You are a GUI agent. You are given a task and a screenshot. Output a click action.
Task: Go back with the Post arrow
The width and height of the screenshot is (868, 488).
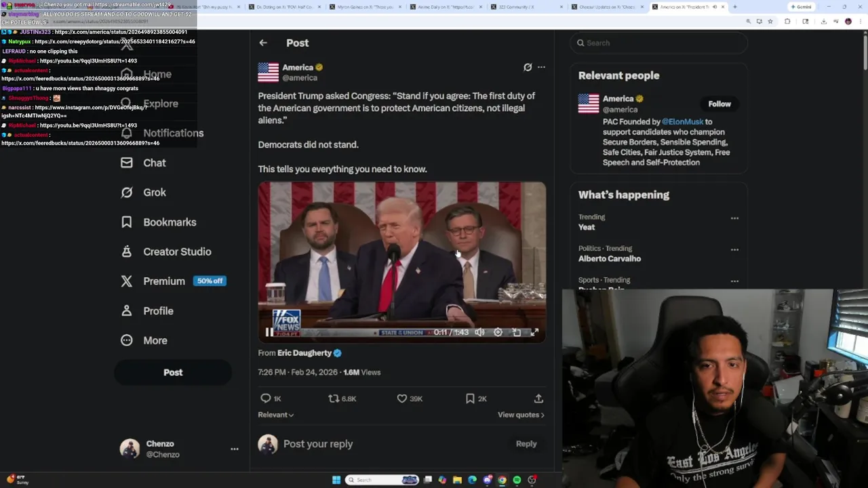click(263, 43)
